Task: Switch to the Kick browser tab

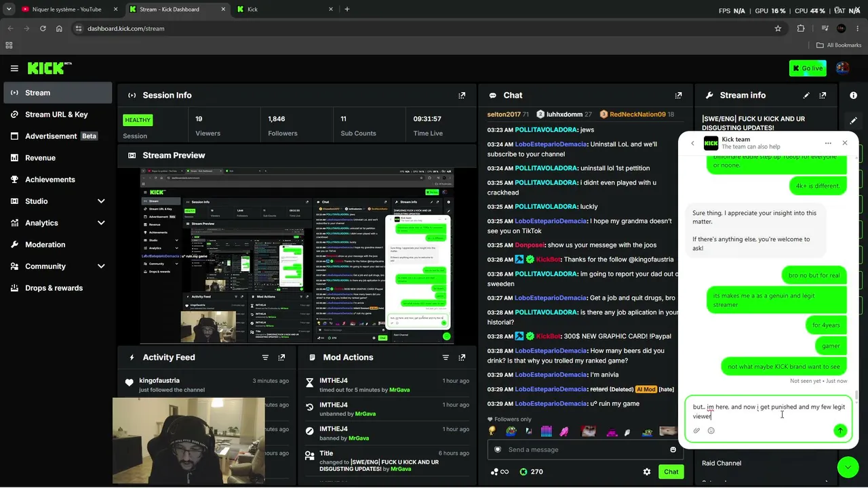Action: pos(285,9)
